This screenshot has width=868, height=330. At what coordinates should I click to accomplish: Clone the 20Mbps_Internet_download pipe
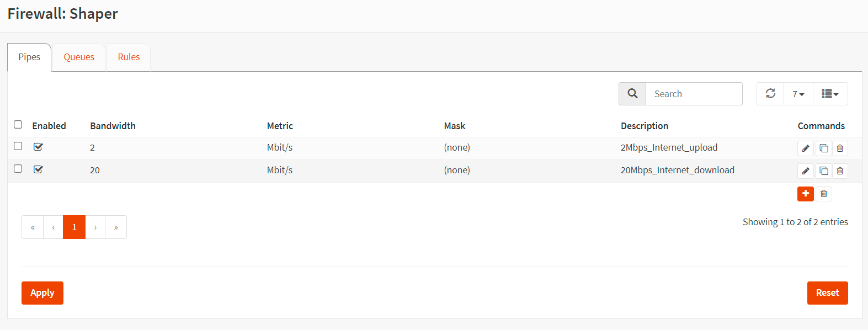tap(823, 171)
